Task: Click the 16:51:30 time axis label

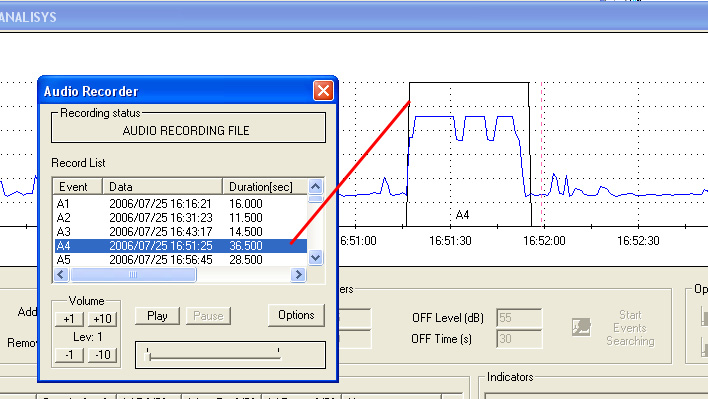Action: [x=450, y=241]
